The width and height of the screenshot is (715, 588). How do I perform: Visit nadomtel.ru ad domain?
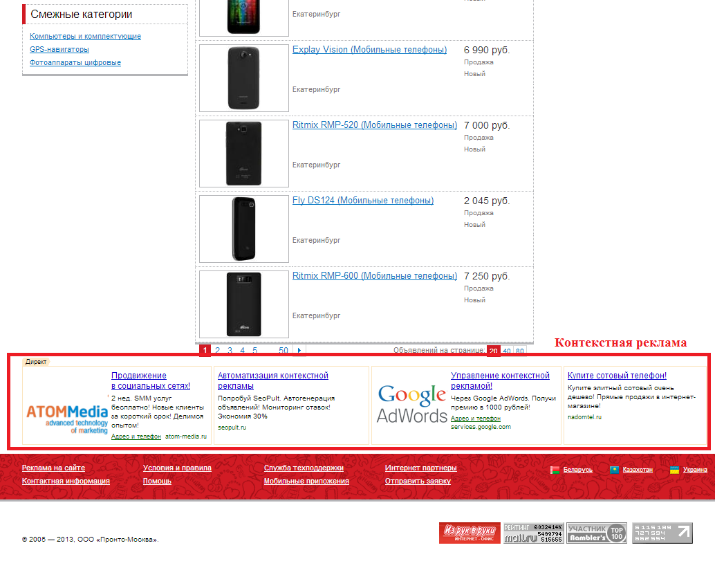[584, 417]
